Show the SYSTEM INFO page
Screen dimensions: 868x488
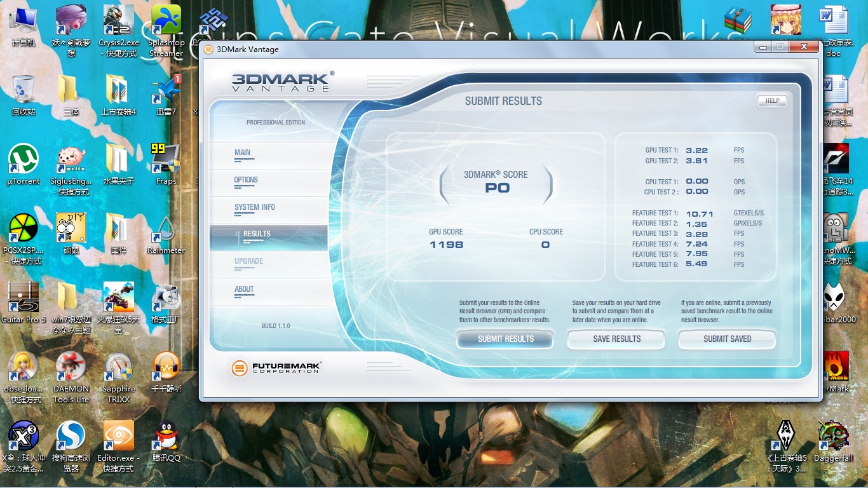click(x=255, y=207)
